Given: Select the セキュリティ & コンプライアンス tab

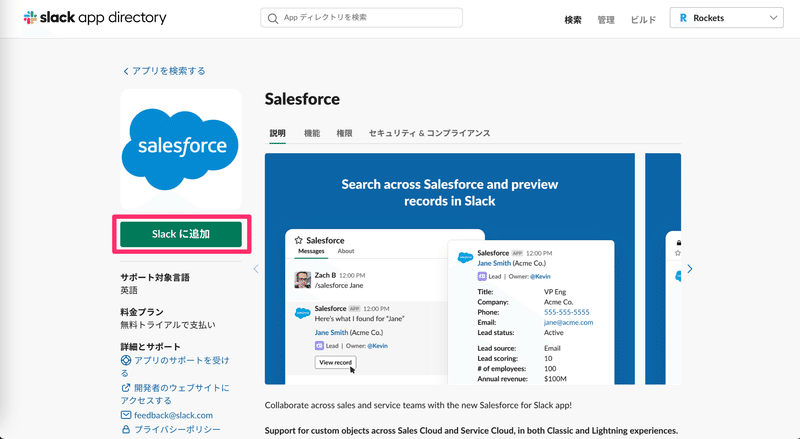Looking at the screenshot, I should (x=430, y=133).
